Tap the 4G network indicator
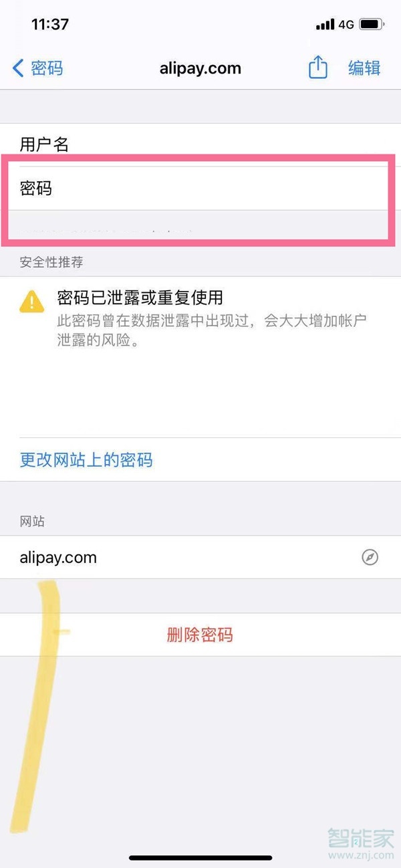This screenshot has height=868, width=401. pyautogui.click(x=346, y=25)
